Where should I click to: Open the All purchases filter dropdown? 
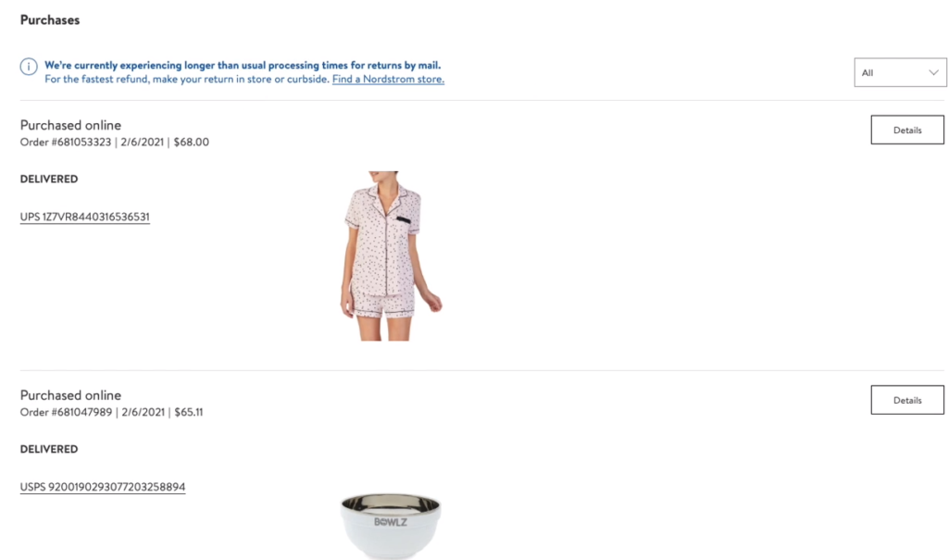pyautogui.click(x=900, y=72)
